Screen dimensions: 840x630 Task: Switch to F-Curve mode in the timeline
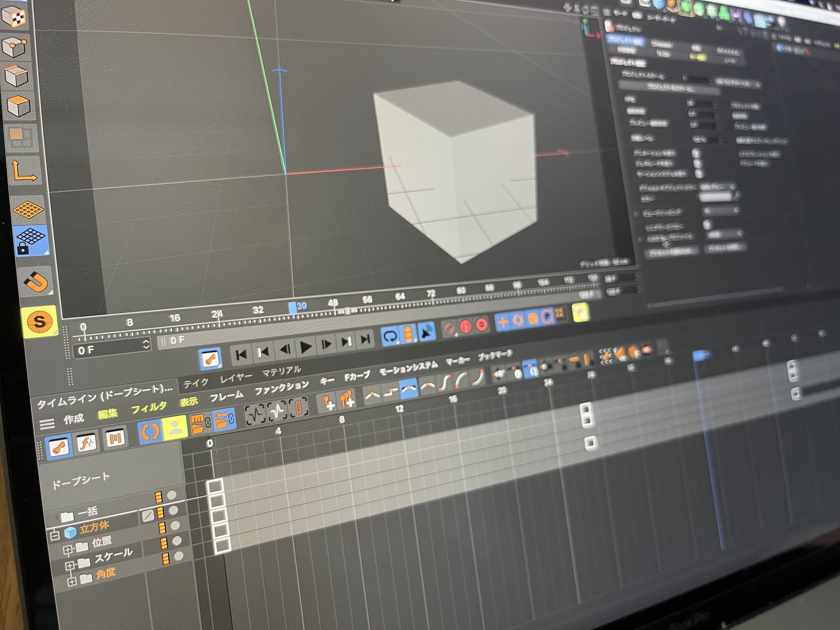click(86, 443)
